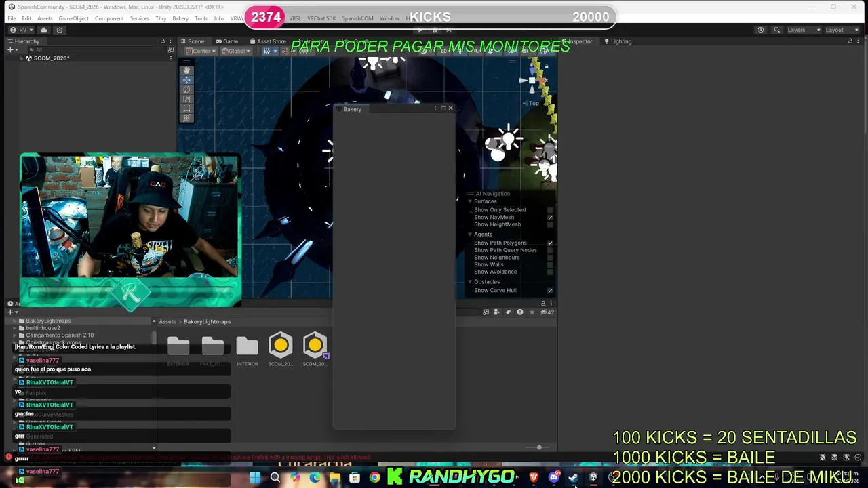
Task: Open the Bakery menu
Action: click(x=180, y=18)
